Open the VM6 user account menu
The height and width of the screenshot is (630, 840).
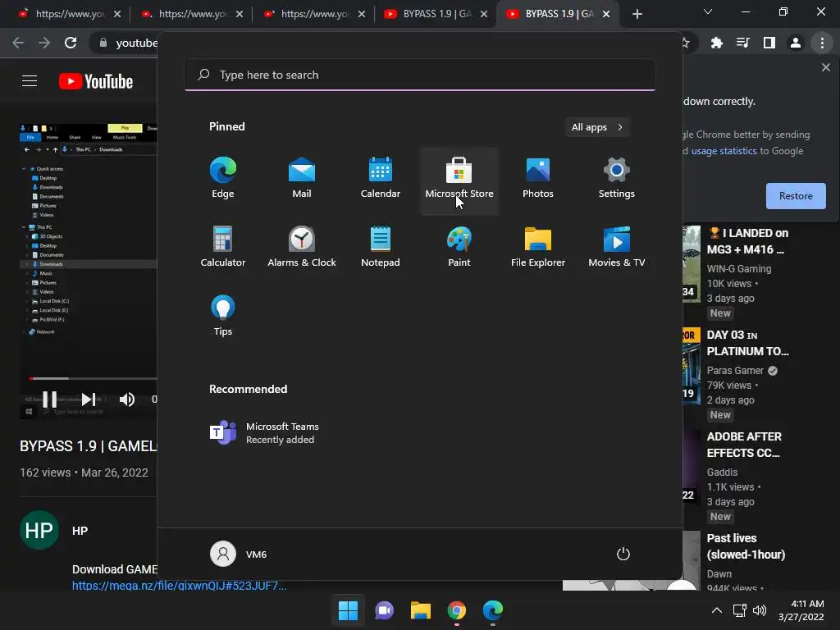239,554
